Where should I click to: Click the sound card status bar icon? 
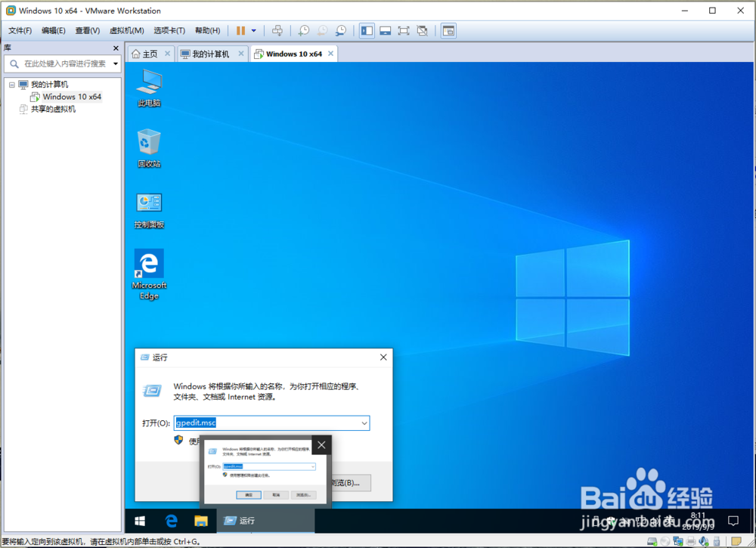tap(704, 541)
